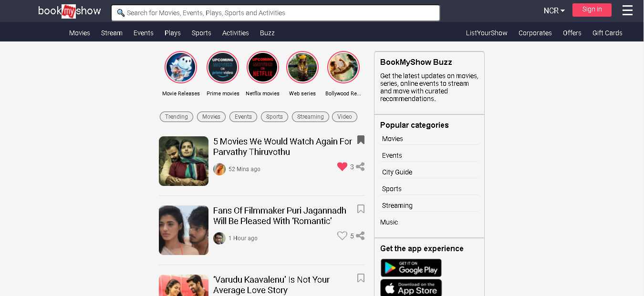This screenshot has width=644, height=296.
Task: Click the Sign in button
Action: pos(592,10)
